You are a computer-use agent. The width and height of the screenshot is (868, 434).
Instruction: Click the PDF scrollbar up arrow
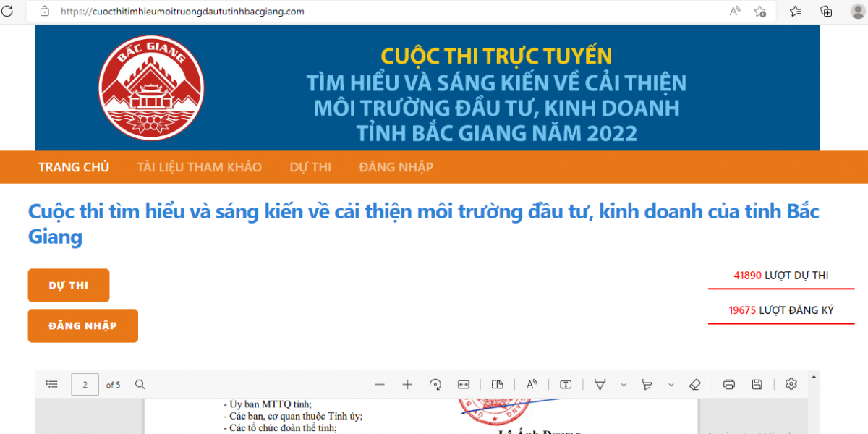814,377
